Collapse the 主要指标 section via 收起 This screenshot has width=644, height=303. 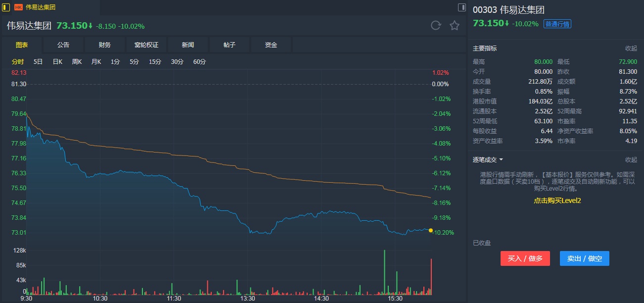coord(631,49)
